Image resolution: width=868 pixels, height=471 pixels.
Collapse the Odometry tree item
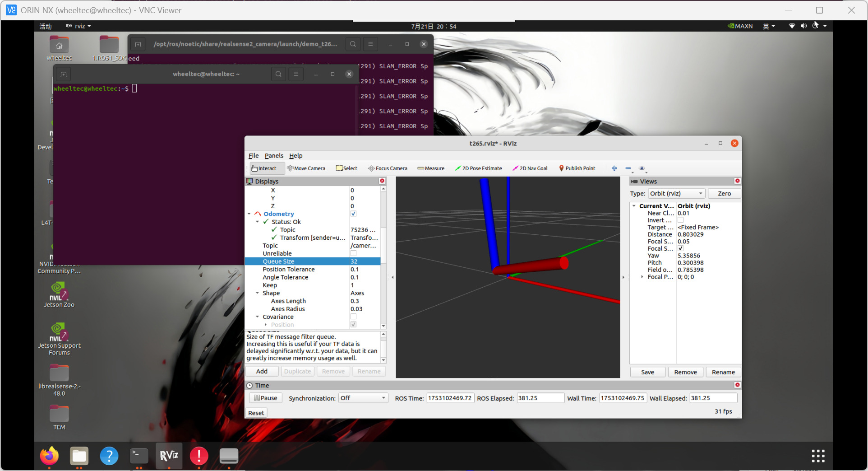pyautogui.click(x=249, y=214)
